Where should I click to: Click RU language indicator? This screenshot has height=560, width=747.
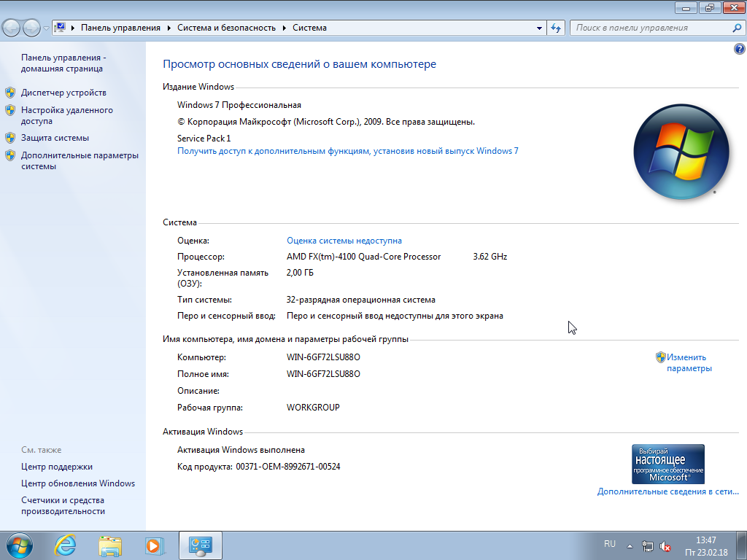[609, 544]
